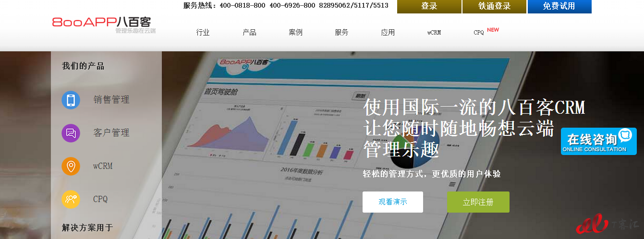Select the wCRM sidebar text link
Image resolution: width=644 pixels, height=239 pixels.
click(103, 166)
